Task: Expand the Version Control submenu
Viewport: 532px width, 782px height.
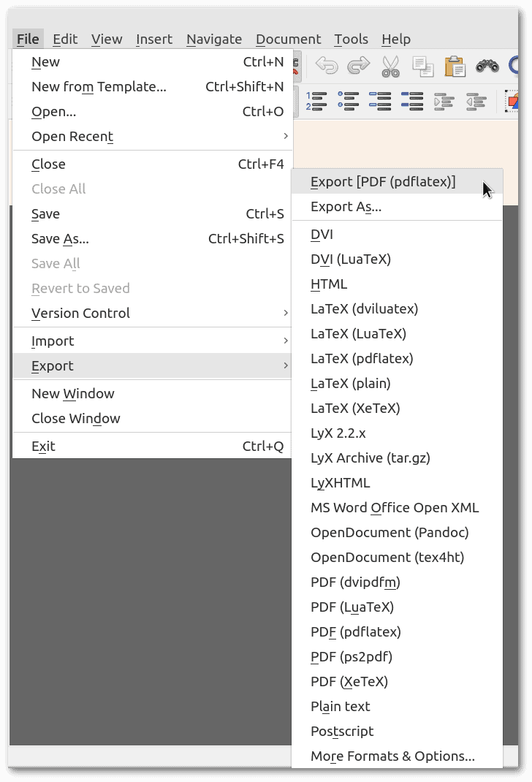Action: tap(80, 313)
